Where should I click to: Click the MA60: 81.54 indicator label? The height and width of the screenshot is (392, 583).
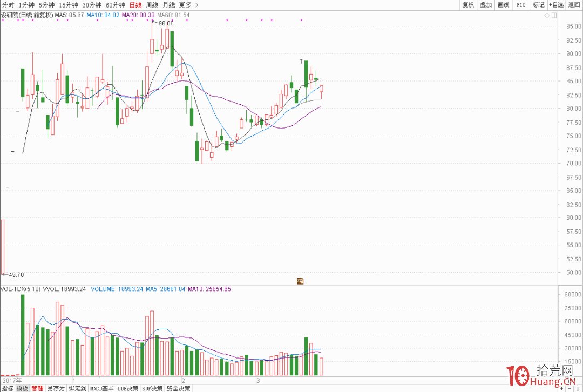pyautogui.click(x=173, y=15)
